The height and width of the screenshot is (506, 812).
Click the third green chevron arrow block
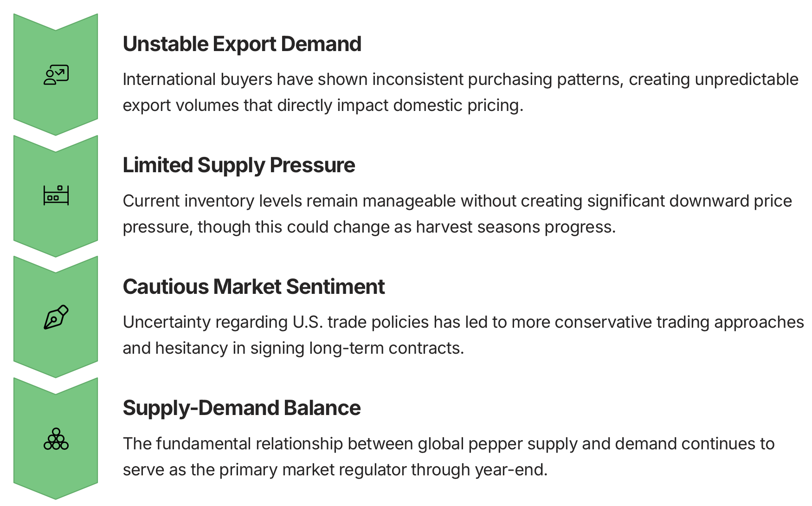56,317
